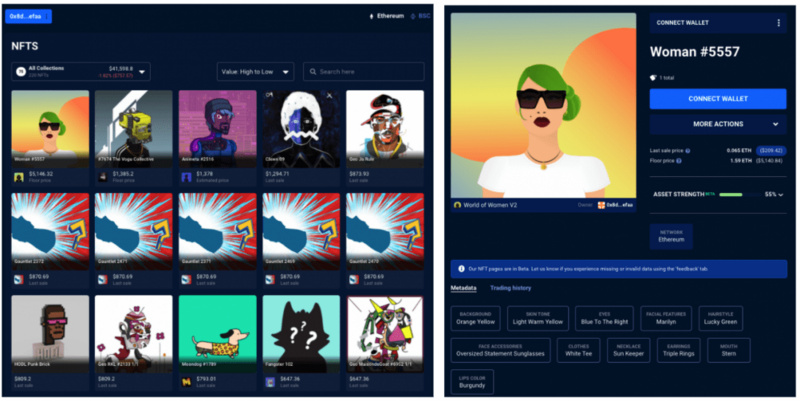Click Facial Features Marilyn trait chip
800x401 pixels.
click(x=666, y=318)
